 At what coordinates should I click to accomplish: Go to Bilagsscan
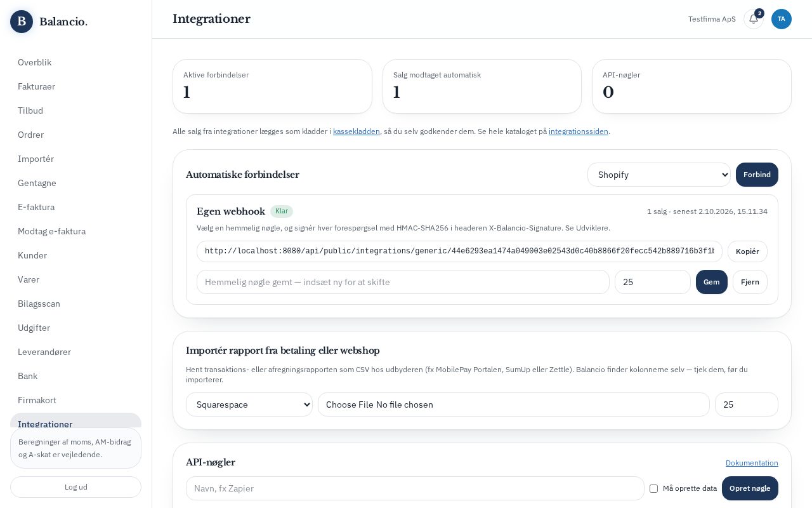[75, 304]
